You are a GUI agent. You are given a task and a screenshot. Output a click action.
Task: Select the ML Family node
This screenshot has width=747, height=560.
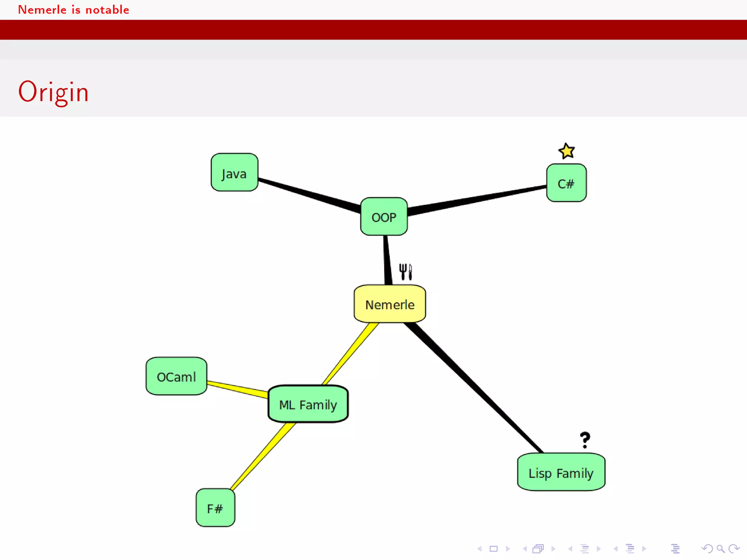pyautogui.click(x=308, y=404)
